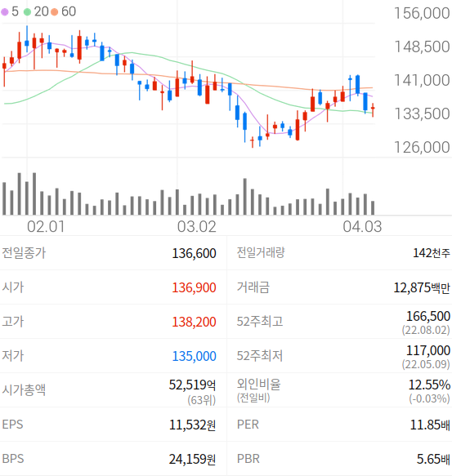Click the 03.02 date label on the chart
The image size is (452, 476).
(197, 226)
